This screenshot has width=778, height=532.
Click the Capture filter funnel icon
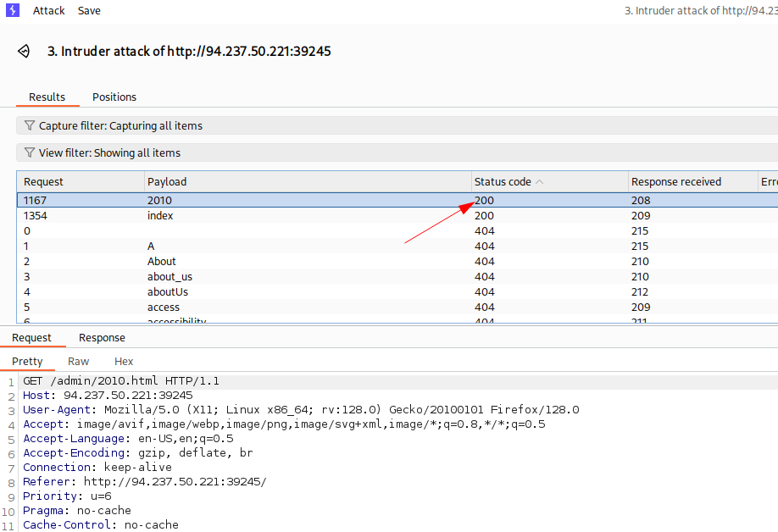(x=30, y=126)
